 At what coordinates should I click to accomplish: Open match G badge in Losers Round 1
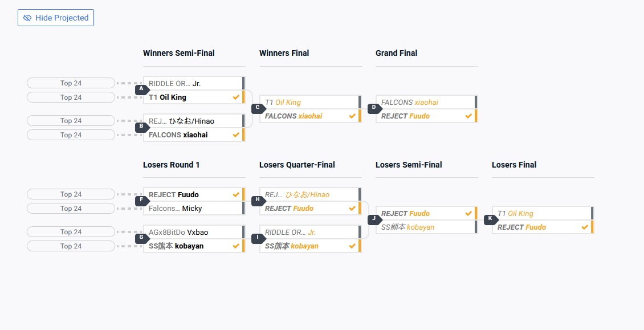[142, 238]
